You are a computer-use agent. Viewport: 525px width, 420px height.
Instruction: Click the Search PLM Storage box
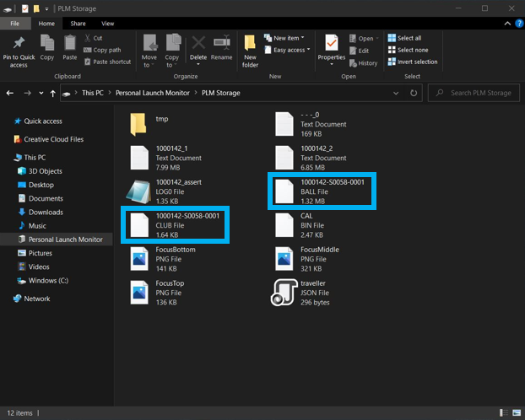(474, 93)
